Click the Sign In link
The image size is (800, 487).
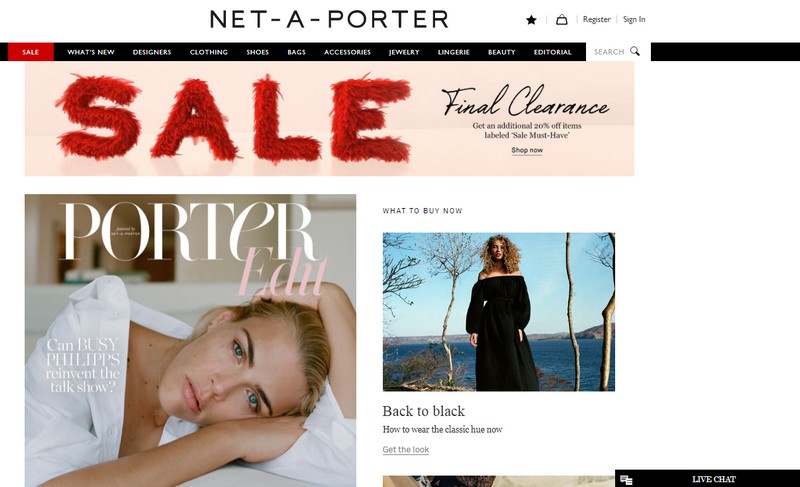(x=634, y=19)
